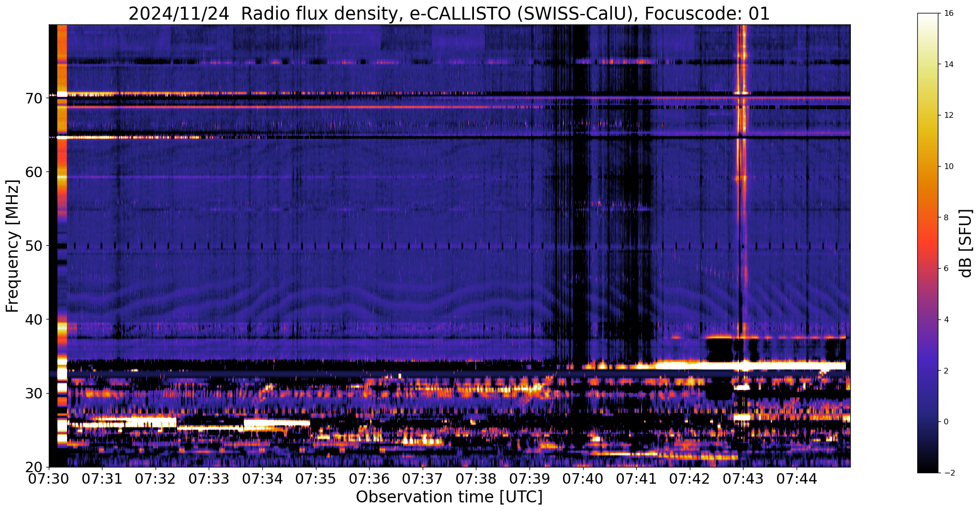
Task: Click the 07:40 time tick label
Action: [583, 479]
